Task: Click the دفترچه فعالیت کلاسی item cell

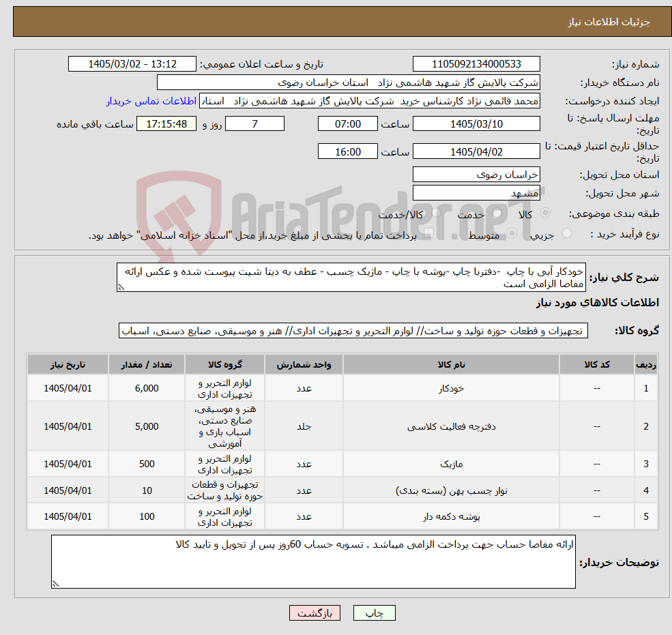Action: click(451, 426)
